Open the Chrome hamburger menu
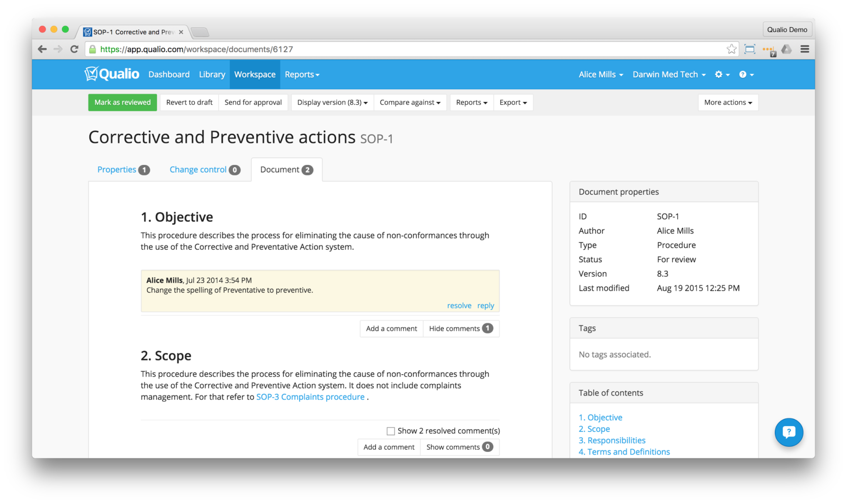 point(804,49)
